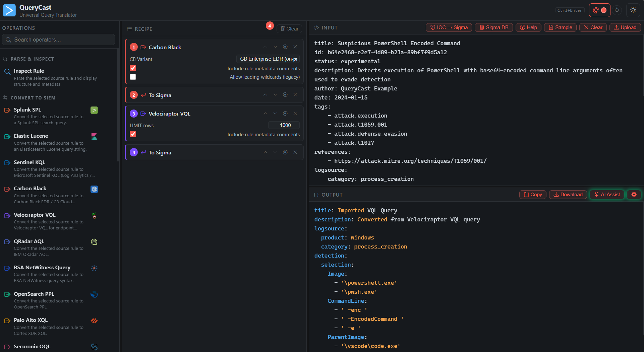Move step 3 Velociraptor VQL down
This screenshot has height=352, width=644.
(275, 114)
